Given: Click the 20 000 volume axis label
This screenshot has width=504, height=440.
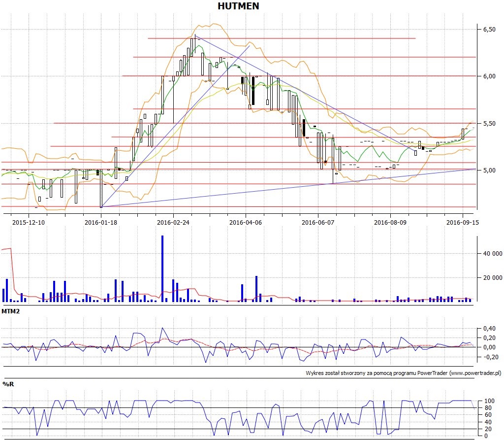Looking at the screenshot, I should click(x=492, y=278).
